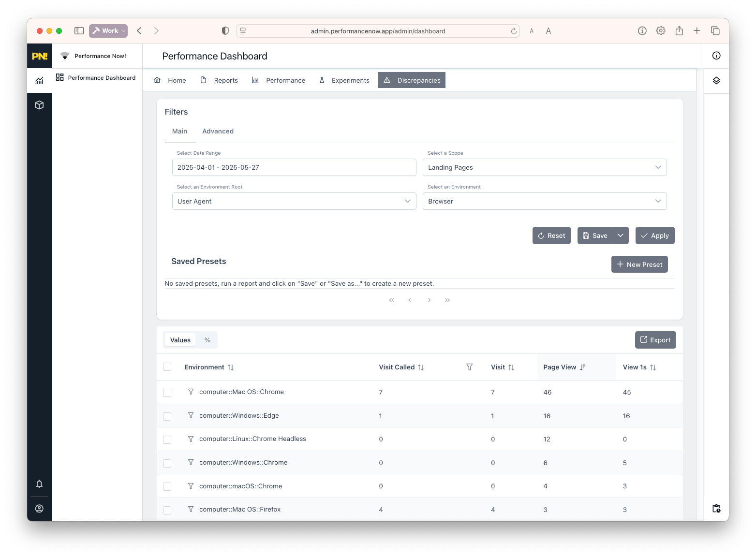Save the current filters

tap(595, 235)
